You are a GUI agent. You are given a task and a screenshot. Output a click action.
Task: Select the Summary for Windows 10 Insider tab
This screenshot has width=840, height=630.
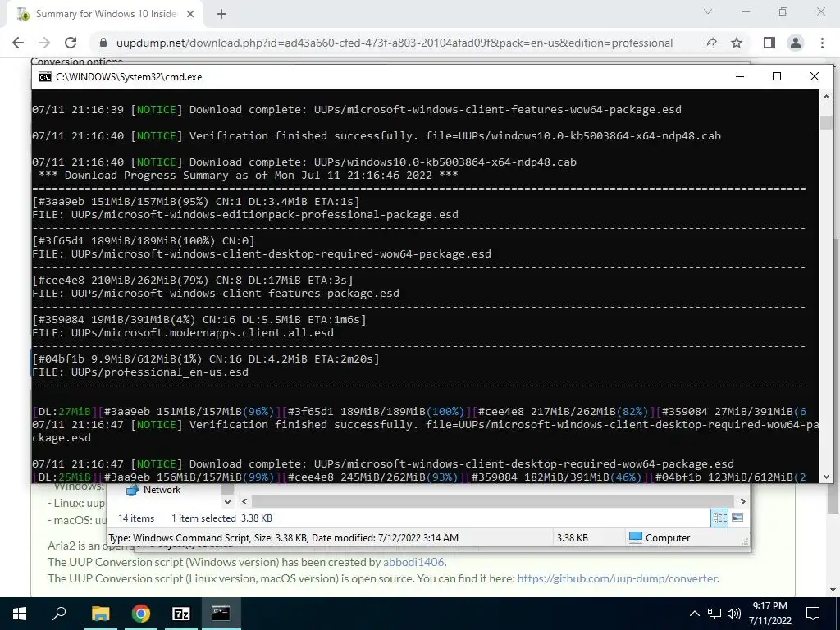pyautogui.click(x=106, y=14)
